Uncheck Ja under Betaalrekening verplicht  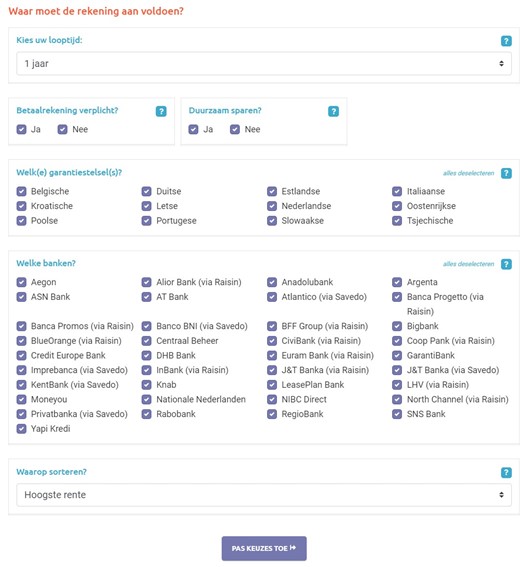(21, 129)
